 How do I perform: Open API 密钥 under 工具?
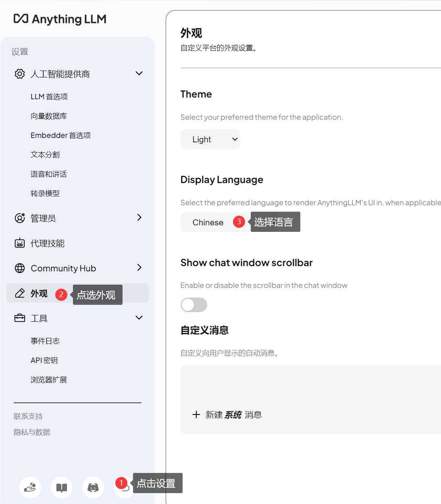pyautogui.click(x=44, y=360)
